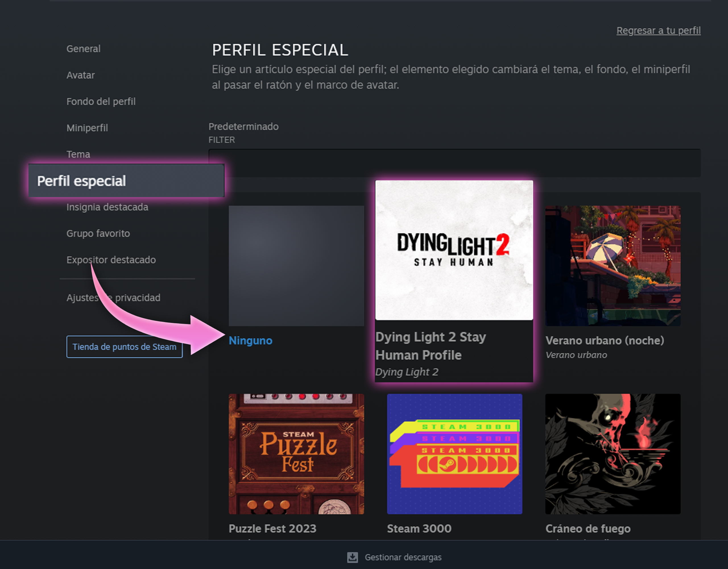
Task: Open Expositor destacado section
Action: (111, 259)
